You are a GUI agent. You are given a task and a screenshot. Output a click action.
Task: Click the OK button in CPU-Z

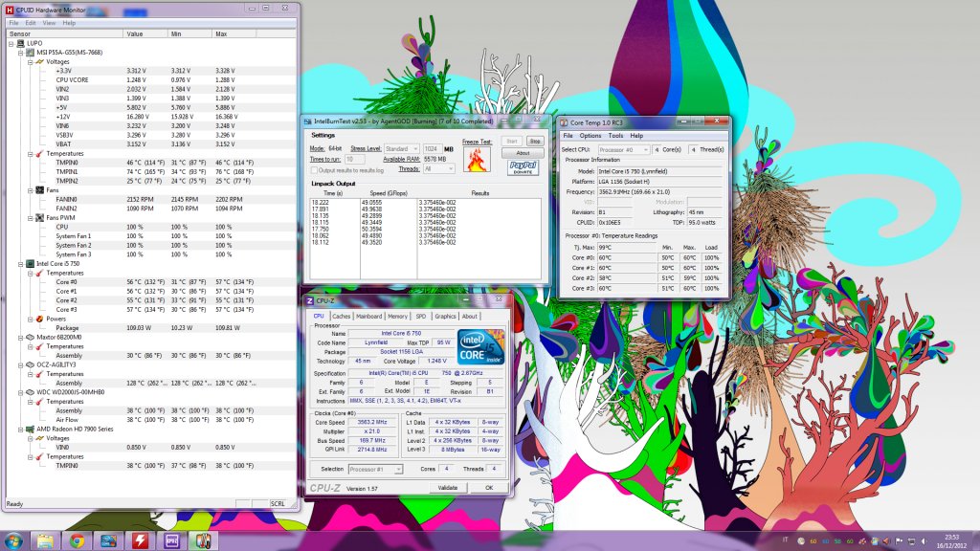click(x=489, y=488)
